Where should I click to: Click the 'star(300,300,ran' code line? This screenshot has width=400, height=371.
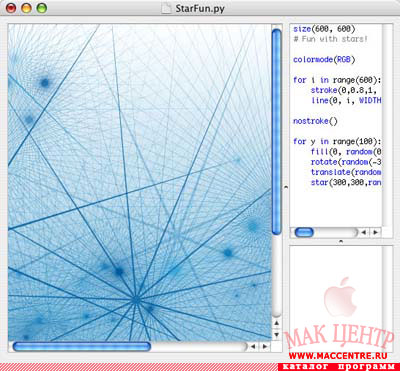click(346, 182)
